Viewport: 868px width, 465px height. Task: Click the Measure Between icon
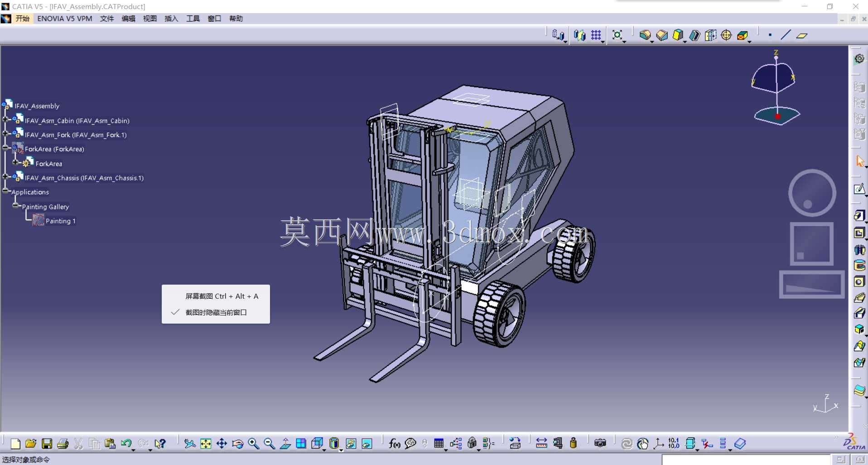[541, 444]
